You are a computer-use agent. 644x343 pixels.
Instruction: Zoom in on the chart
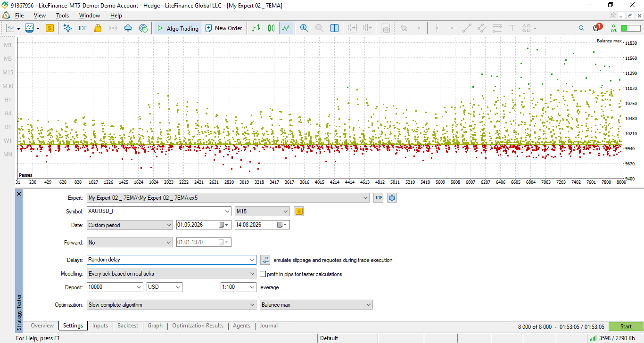click(x=304, y=28)
